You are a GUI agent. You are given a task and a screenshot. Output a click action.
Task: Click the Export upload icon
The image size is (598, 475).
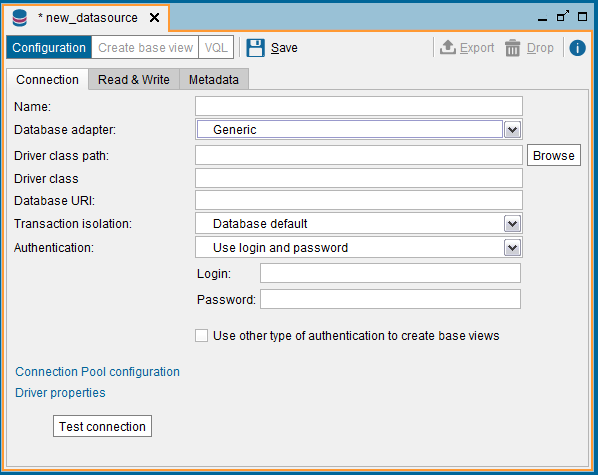coord(448,48)
